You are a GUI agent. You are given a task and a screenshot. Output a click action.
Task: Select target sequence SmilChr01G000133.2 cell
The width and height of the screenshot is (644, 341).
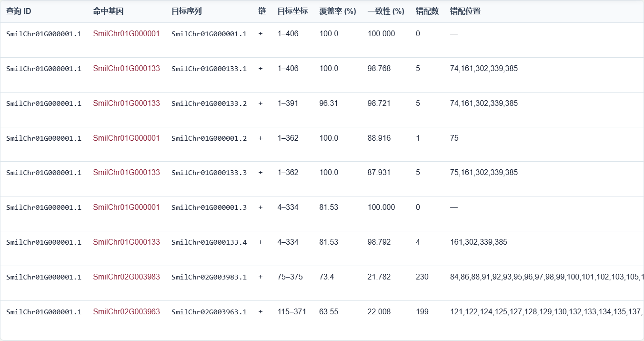pyautogui.click(x=209, y=103)
